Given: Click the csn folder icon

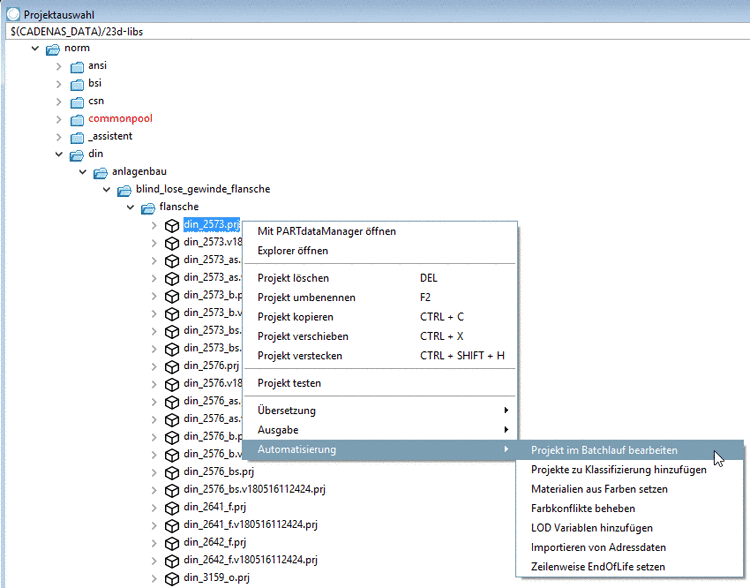Looking at the screenshot, I should pyautogui.click(x=77, y=102).
